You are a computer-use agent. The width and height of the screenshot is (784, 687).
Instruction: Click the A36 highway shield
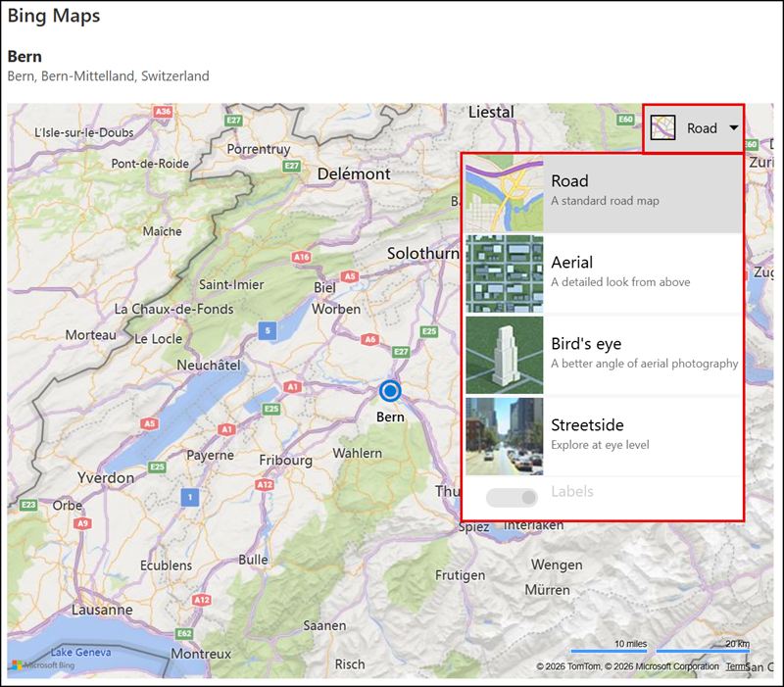click(163, 112)
